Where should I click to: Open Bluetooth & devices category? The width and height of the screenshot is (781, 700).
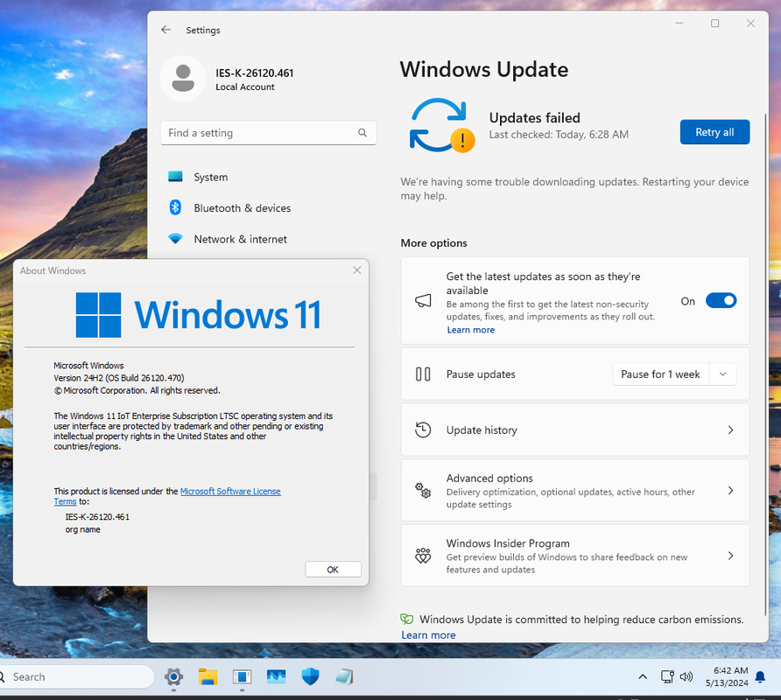pos(269,207)
